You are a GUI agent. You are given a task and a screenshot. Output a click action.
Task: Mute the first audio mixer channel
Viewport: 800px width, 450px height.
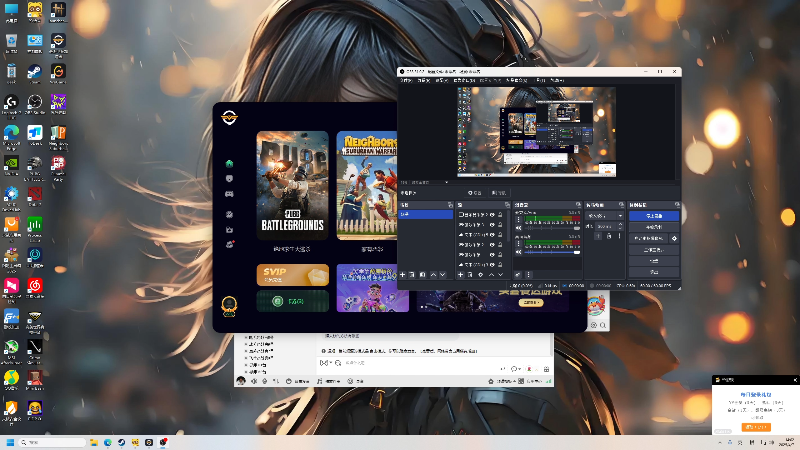518,228
